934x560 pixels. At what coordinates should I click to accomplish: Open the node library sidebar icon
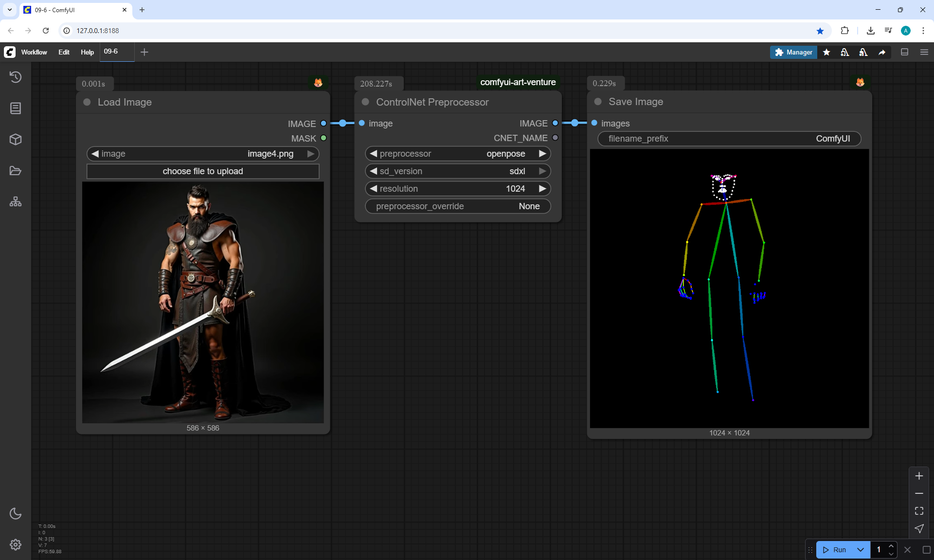coord(16,108)
